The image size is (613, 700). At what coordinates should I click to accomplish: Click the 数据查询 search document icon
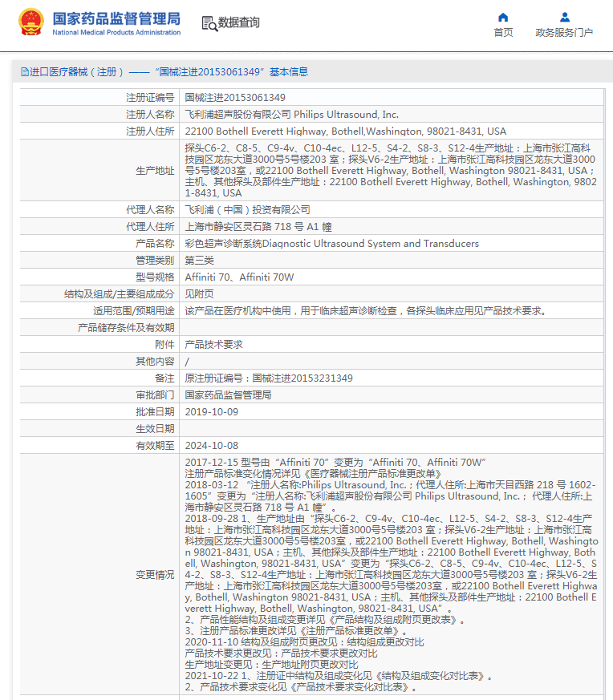pos(209,23)
